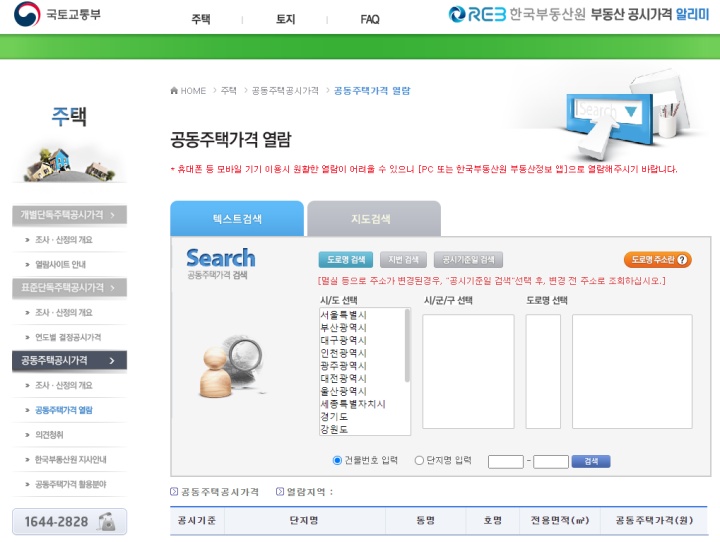The height and width of the screenshot is (542, 720).
Task: Click the blue 검색 button
Action: pyautogui.click(x=591, y=461)
